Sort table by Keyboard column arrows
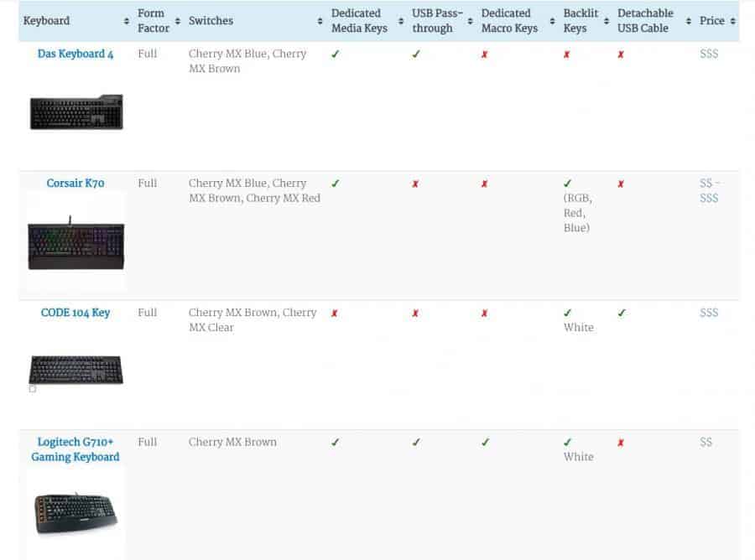The image size is (755, 560). click(126, 21)
